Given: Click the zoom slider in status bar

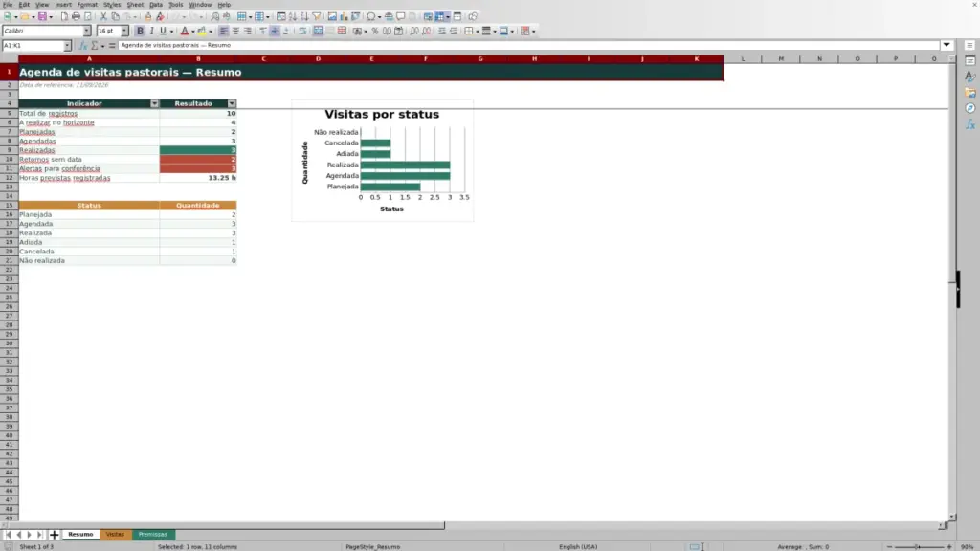Looking at the screenshot, I should [919, 546].
